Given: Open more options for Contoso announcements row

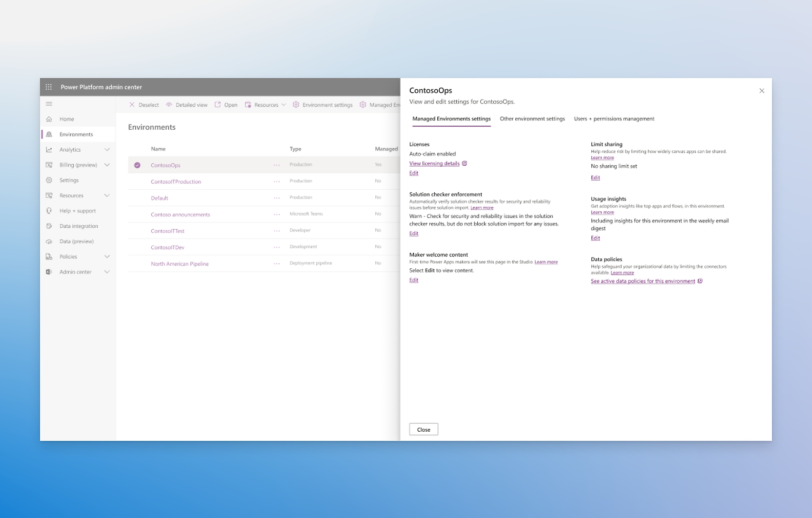Looking at the screenshot, I should coord(277,215).
